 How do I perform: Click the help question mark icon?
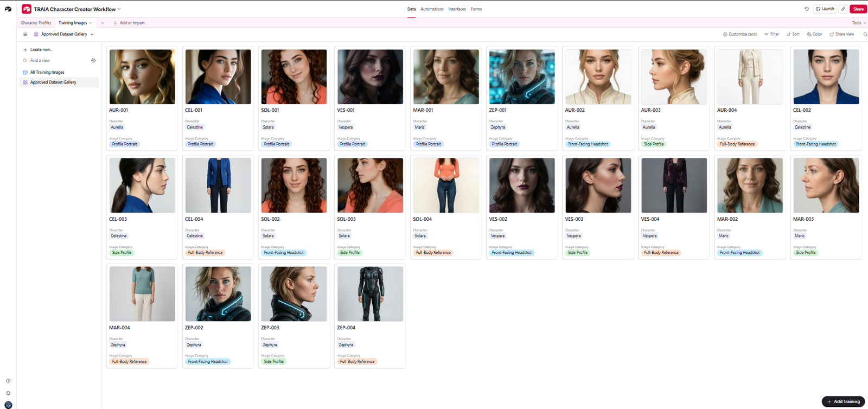click(8, 381)
